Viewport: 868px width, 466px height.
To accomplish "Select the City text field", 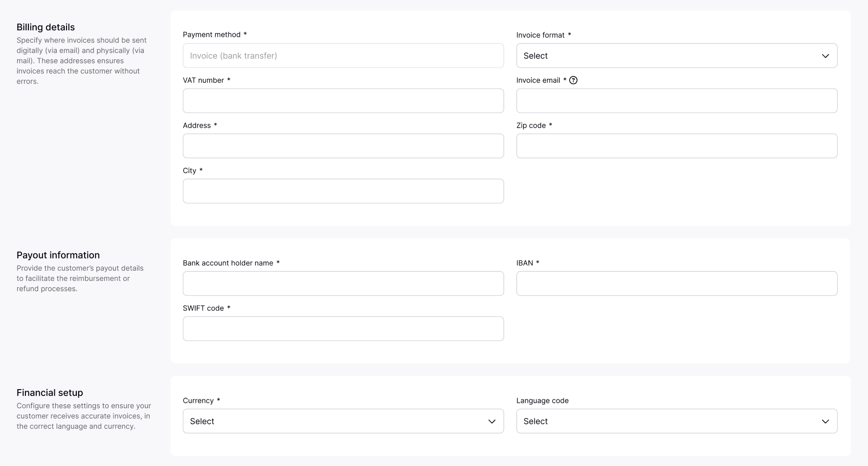I will pyautogui.click(x=343, y=191).
